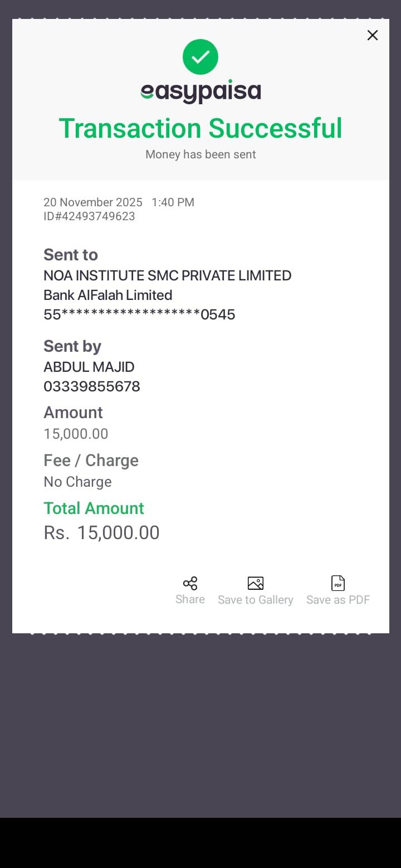Viewport: 401px width, 868px height.
Task: Select the date 20 November 2025
Action: [93, 202]
